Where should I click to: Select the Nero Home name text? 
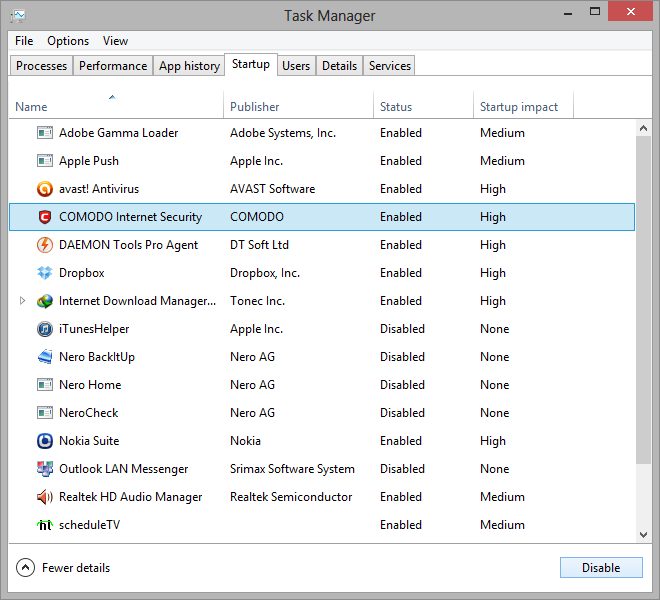(90, 385)
